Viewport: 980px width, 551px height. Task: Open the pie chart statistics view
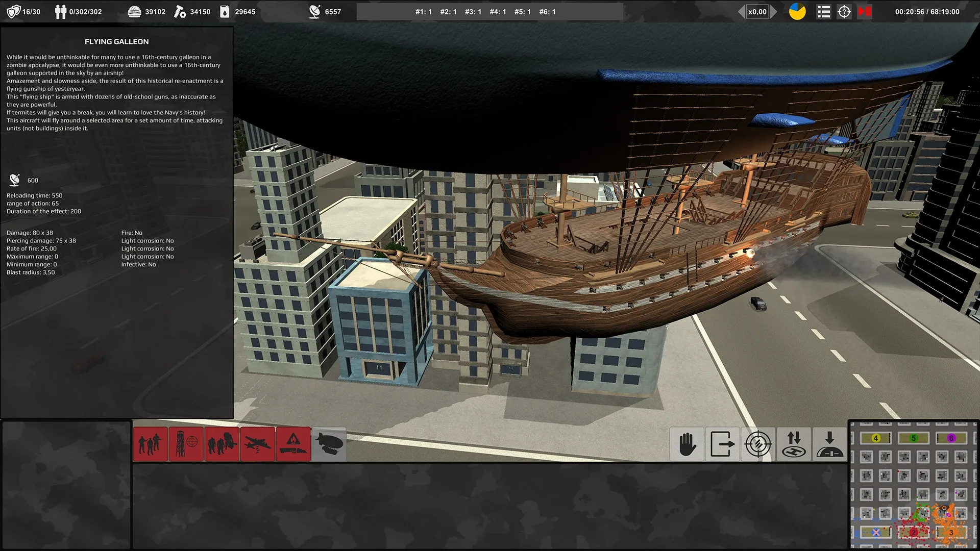797,11
